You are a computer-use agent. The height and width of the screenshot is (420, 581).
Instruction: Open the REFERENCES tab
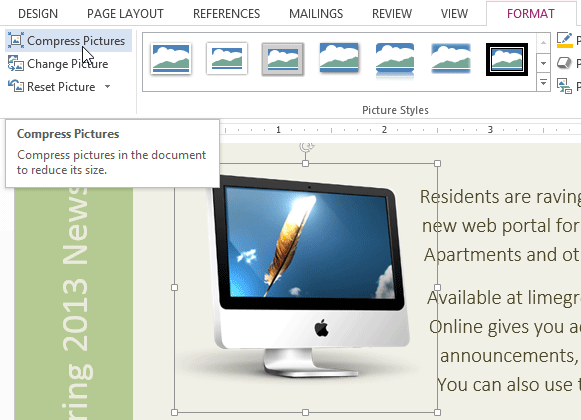click(226, 14)
